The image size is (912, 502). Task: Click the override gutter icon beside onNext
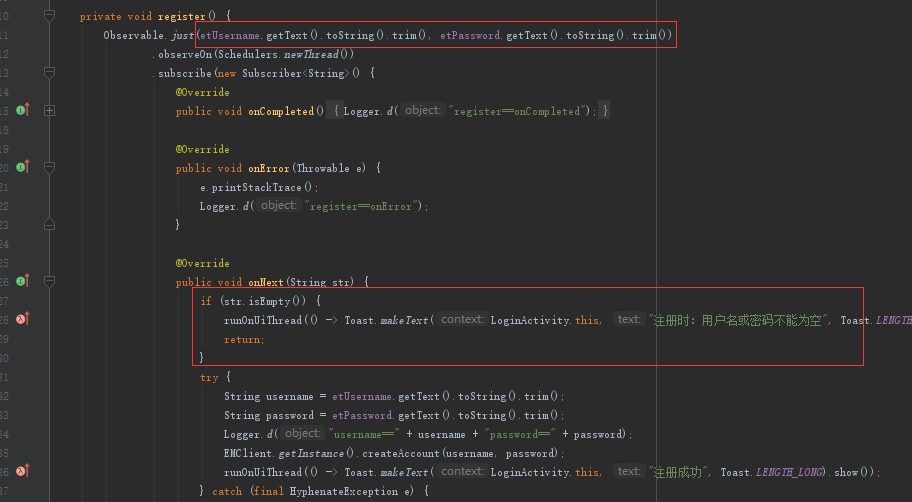coord(23,281)
